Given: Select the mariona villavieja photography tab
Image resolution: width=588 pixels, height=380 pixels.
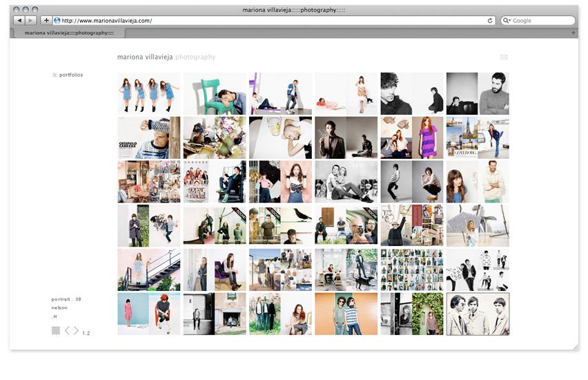Looking at the screenshot, I should 69,33.
